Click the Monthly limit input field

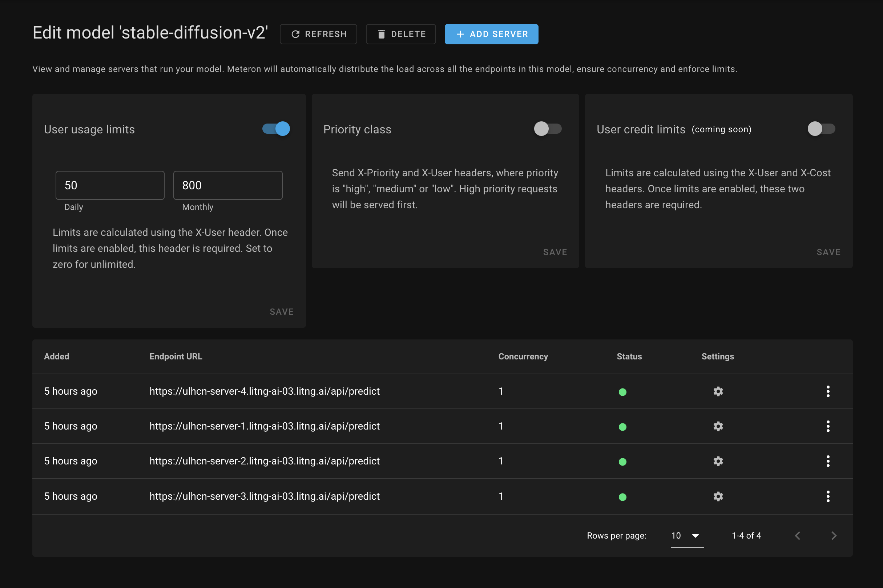coord(227,185)
